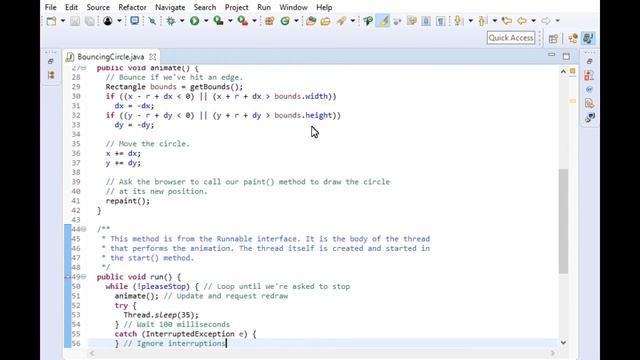Run the program with green play button
The width and height of the screenshot is (640, 360).
pos(195,21)
